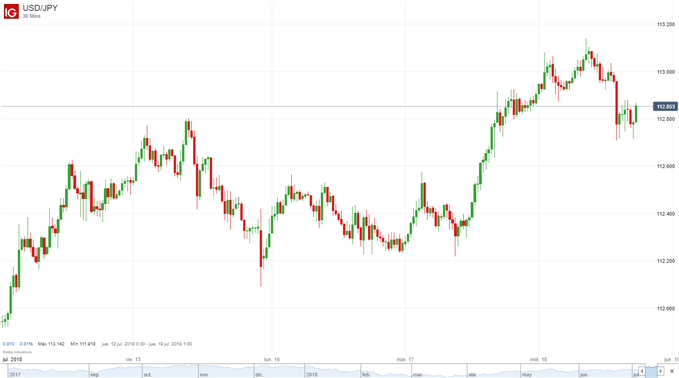Screen dimensions: 679x378
Task: Click the 112.853 current price tag
Action: pyautogui.click(x=665, y=107)
